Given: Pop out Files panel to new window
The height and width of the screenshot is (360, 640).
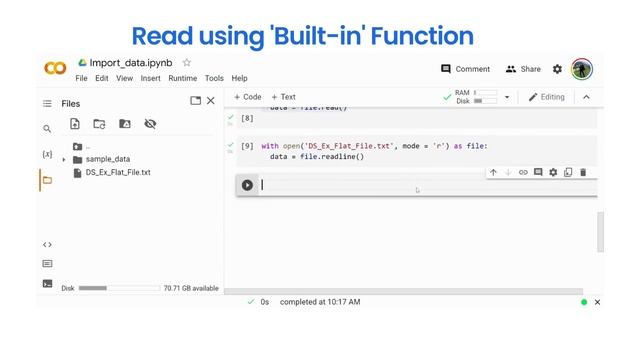Looking at the screenshot, I should pos(196,100).
